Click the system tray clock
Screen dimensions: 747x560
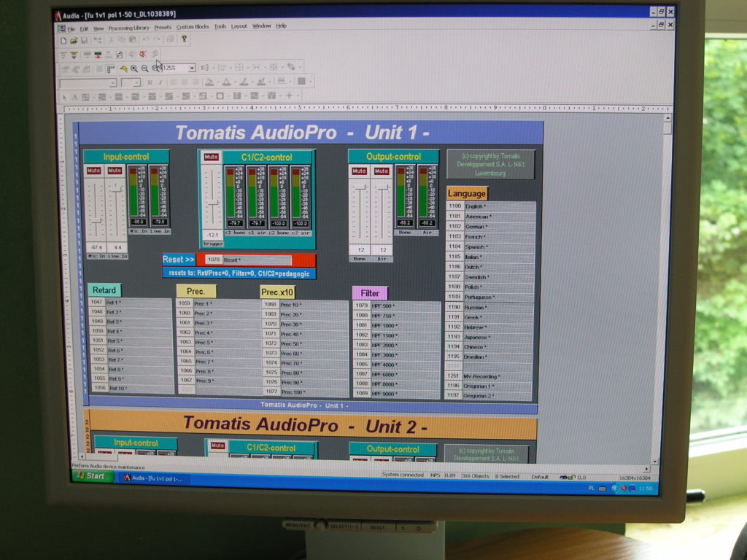tap(645, 489)
